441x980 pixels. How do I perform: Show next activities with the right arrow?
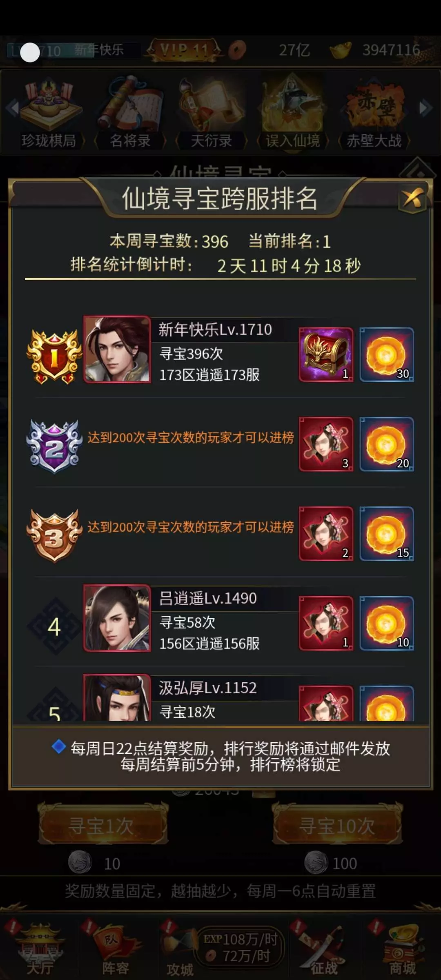(425, 108)
